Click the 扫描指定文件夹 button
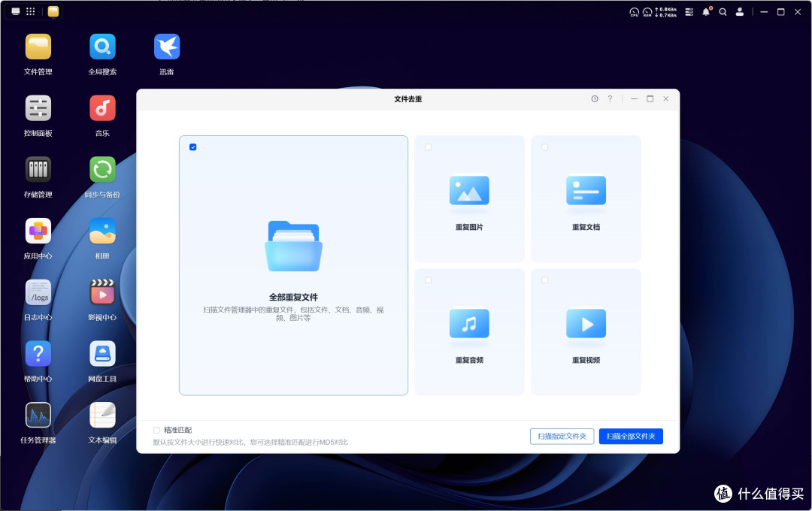Screen dimensions: 812x511 [562, 437]
